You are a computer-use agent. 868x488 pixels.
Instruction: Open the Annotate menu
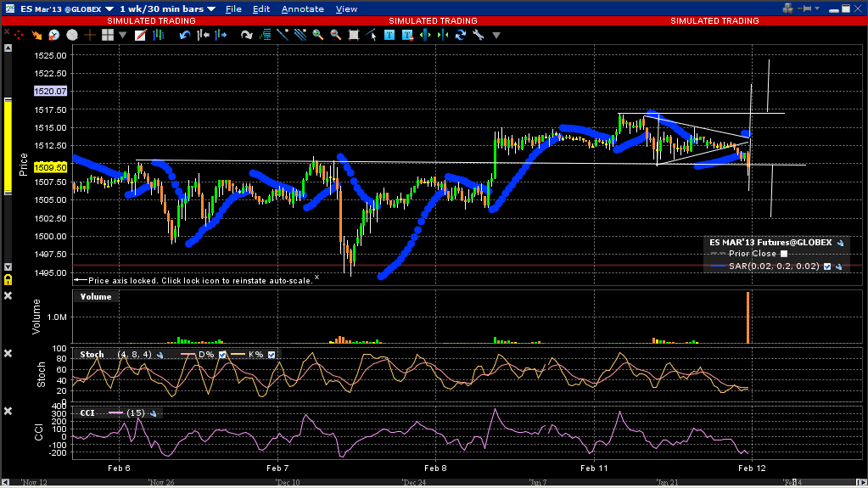(303, 8)
